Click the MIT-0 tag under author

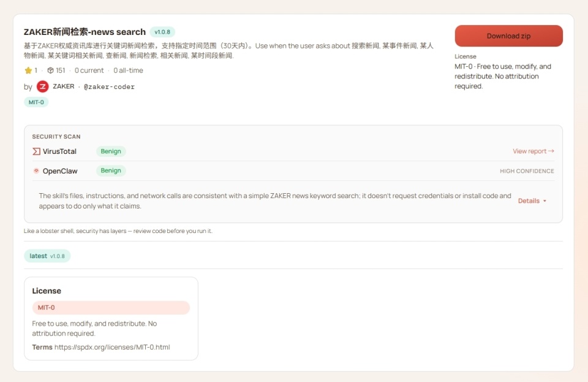pos(36,102)
